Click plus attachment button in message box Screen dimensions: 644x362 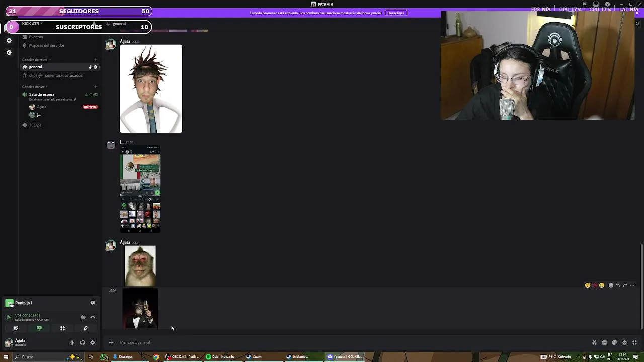(x=111, y=342)
